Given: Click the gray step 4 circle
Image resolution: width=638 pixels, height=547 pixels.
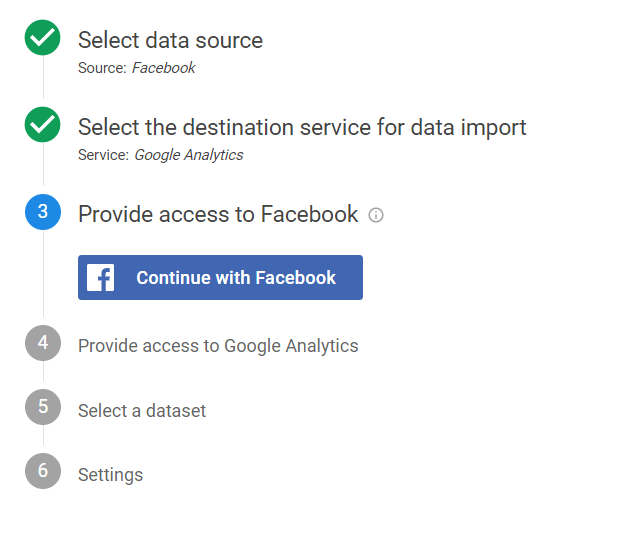Looking at the screenshot, I should pos(43,343).
